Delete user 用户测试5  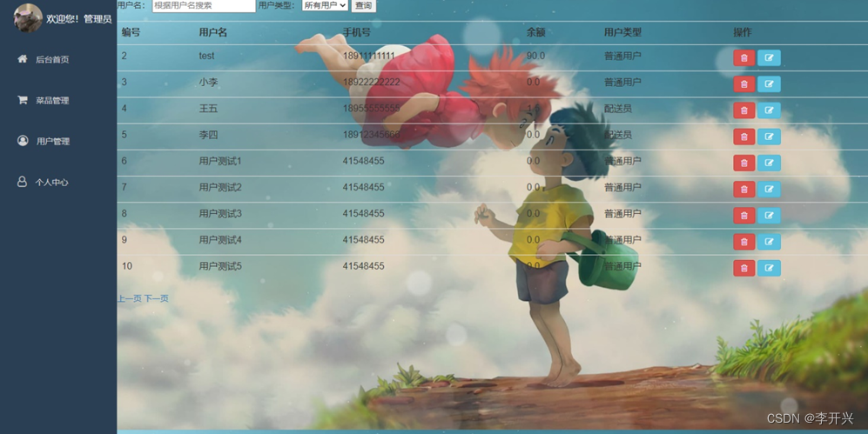[744, 268]
